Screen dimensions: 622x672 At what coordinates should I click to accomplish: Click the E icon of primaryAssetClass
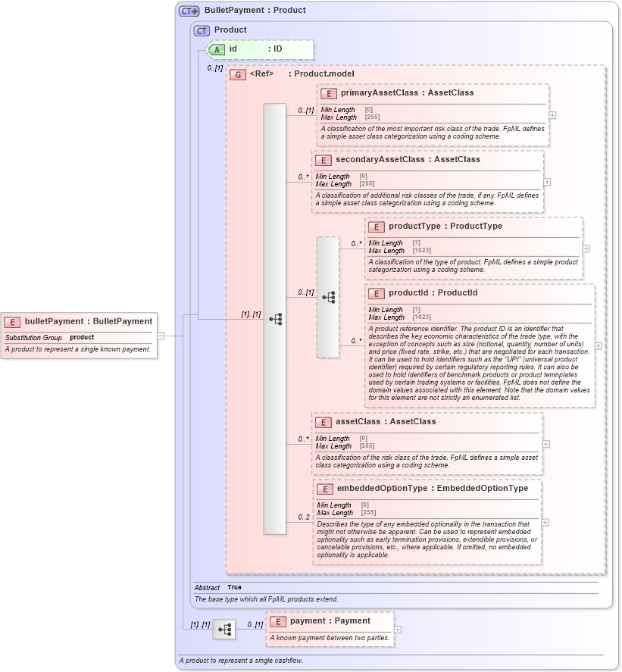[327, 93]
